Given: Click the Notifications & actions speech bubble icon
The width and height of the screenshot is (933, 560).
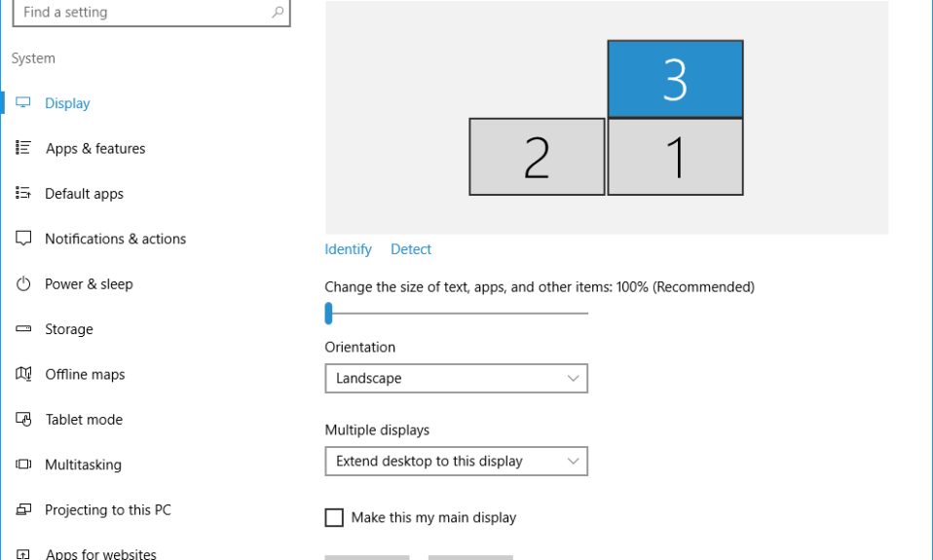Looking at the screenshot, I should pos(23,239).
